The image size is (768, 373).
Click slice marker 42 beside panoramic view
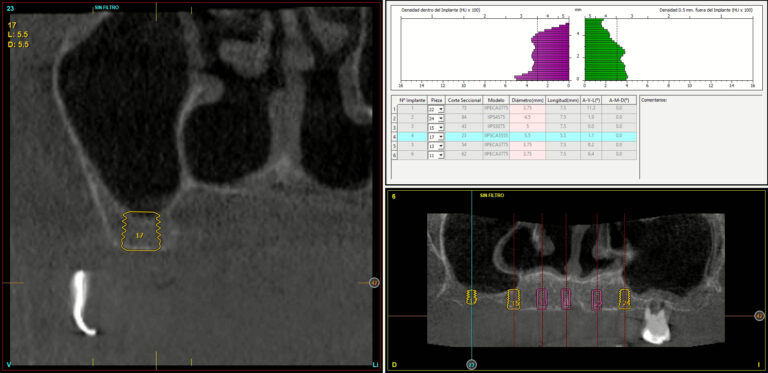pos(759,316)
